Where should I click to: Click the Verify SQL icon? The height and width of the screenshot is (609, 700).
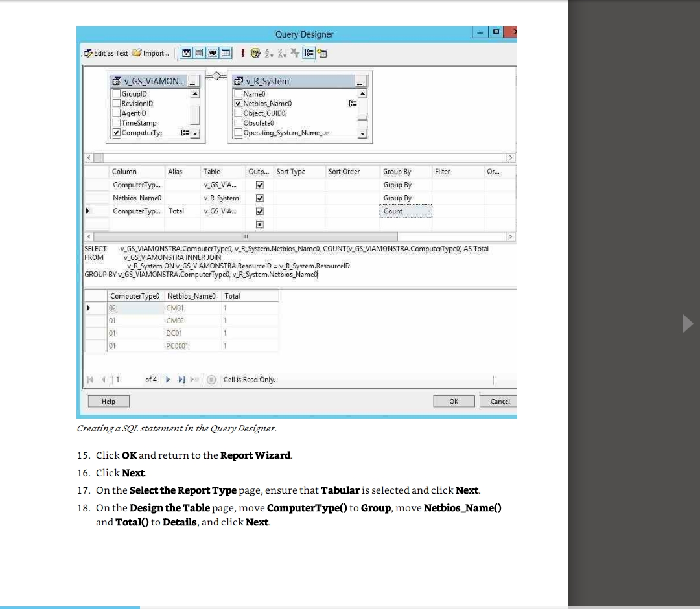[x=255, y=53]
